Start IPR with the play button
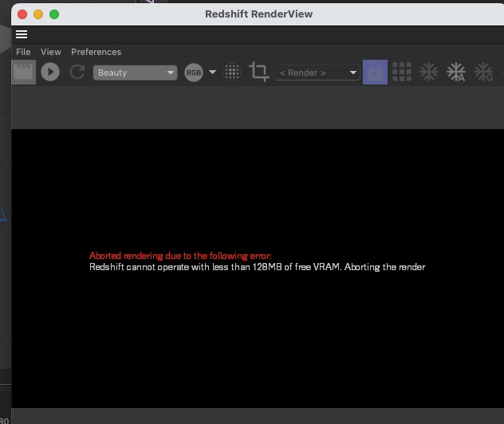The width and height of the screenshot is (504, 424). [x=50, y=72]
